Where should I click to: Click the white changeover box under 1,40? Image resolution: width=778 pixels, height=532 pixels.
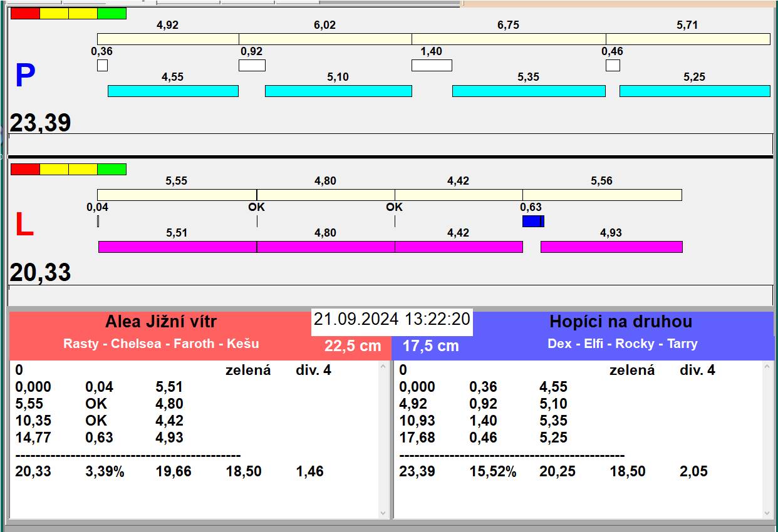[x=432, y=65]
